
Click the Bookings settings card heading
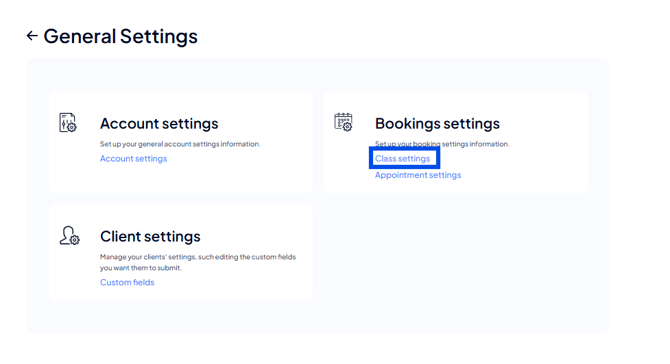pyautogui.click(x=437, y=123)
